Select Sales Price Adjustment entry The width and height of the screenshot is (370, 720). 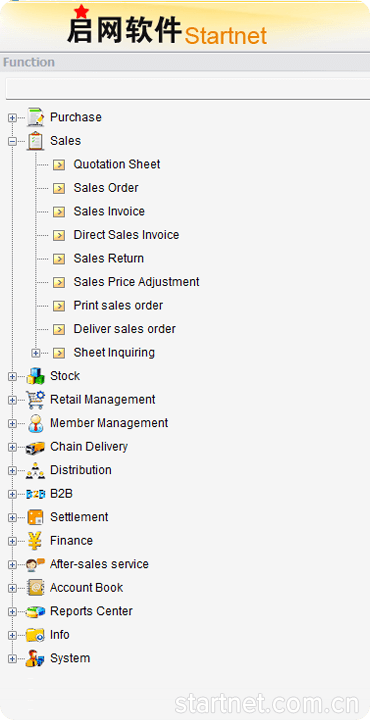tap(136, 282)
